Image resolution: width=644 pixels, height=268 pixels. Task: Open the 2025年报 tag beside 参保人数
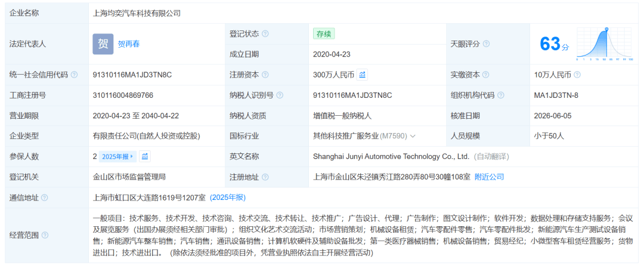pos(117,156)
